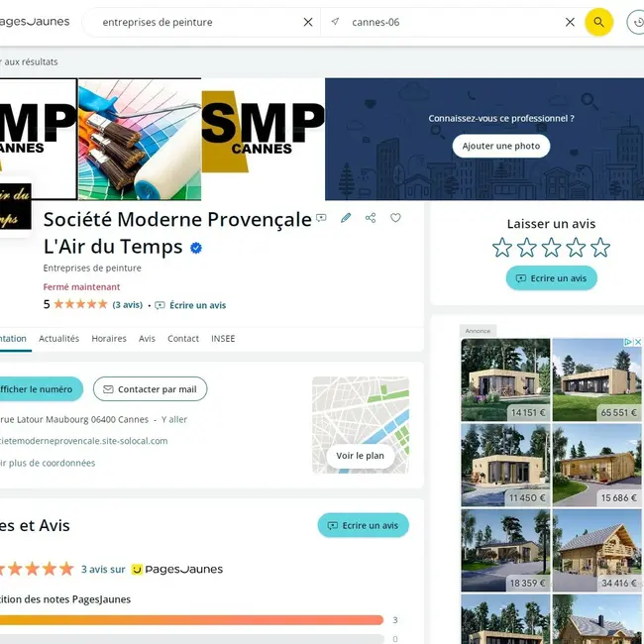Select the fifth star in Laisser un avis

click(x=600, y=248)
